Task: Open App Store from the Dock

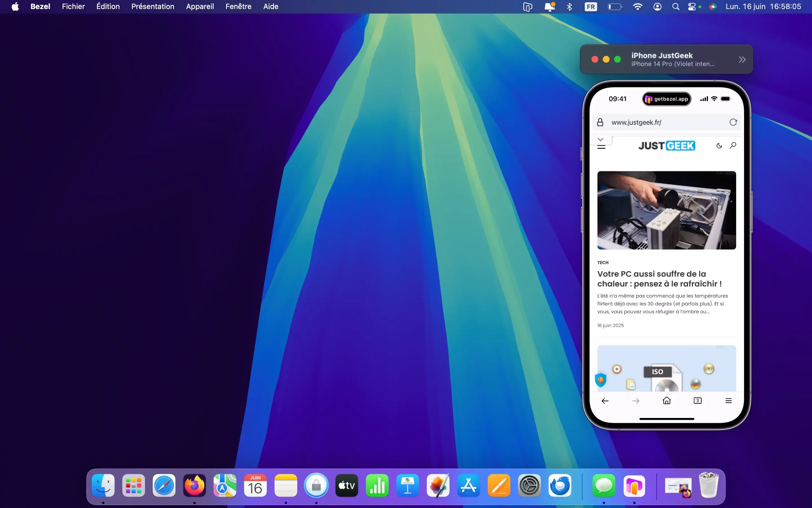Action: (x=468, y=485)
